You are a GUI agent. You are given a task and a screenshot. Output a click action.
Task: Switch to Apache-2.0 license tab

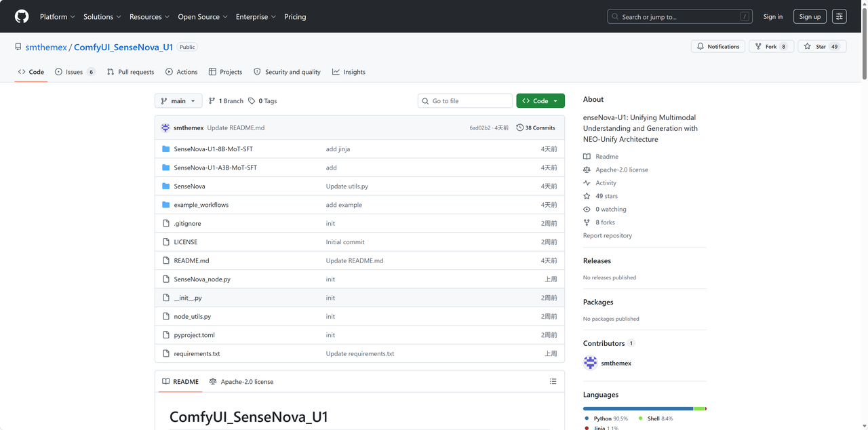click(241, 382)
